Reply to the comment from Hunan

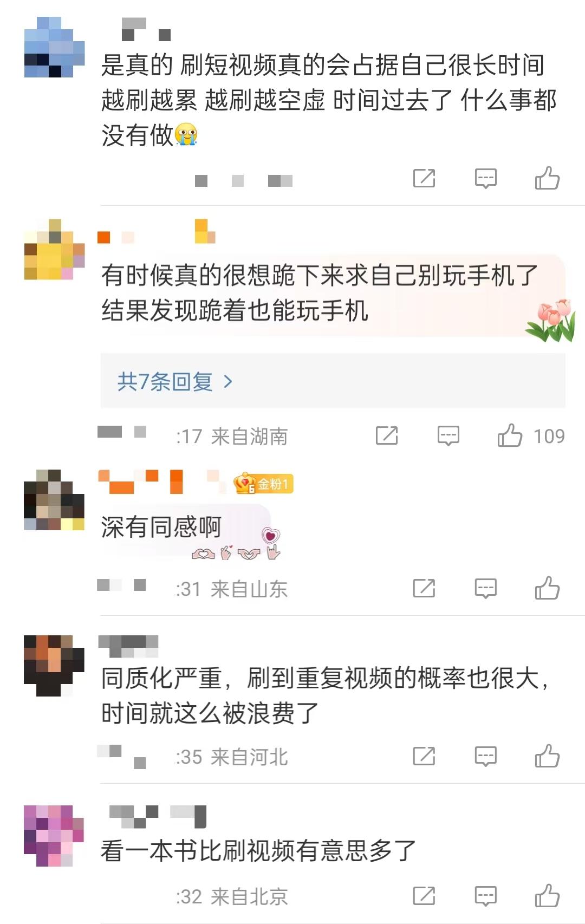(x=448, y=435)
